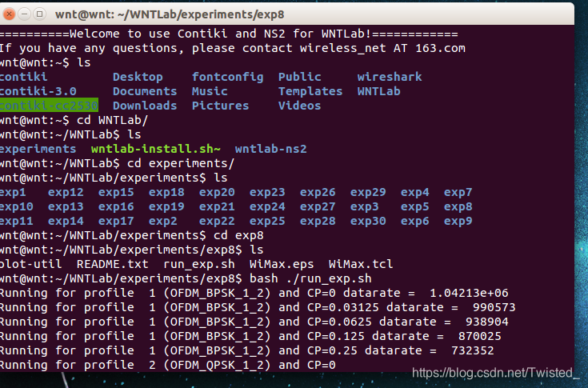
Task: Click the Desktop folder name
Action: (138, 78)
